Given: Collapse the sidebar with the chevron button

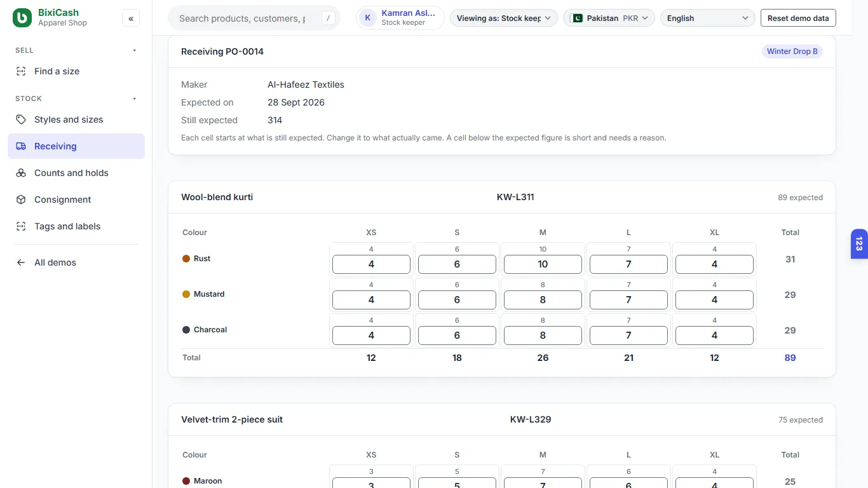Looking at the screenshot, I should point(131,18).
